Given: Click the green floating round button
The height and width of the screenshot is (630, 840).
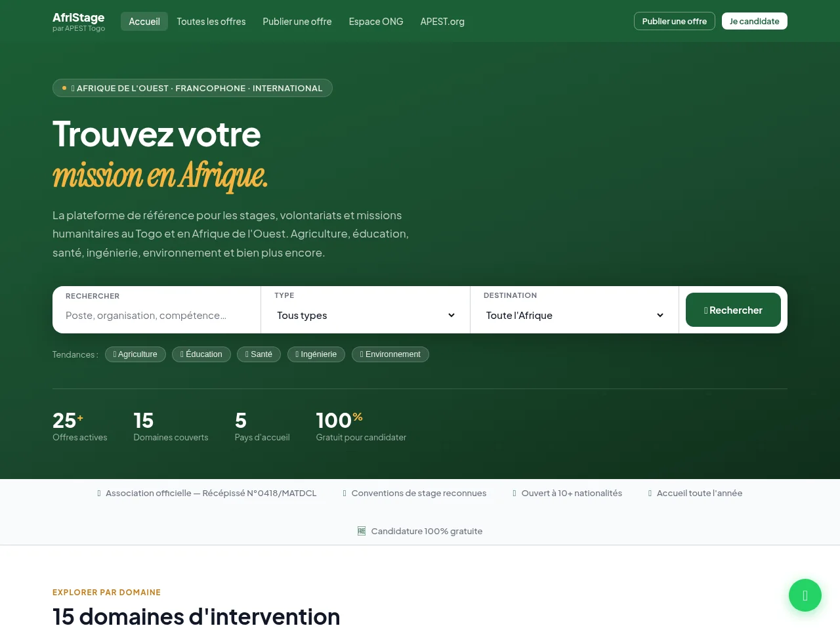Looking at the screenshot, I should click(805, 595).
